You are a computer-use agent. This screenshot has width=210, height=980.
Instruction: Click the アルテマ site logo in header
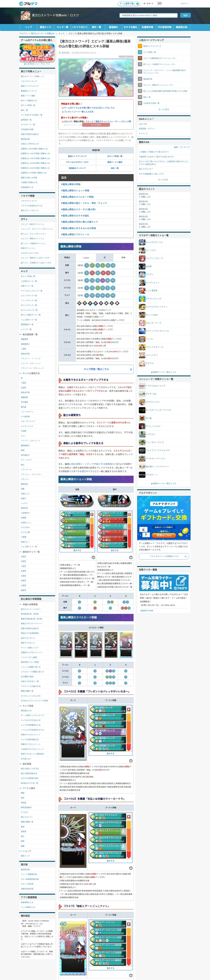click(x=28, y=3)
